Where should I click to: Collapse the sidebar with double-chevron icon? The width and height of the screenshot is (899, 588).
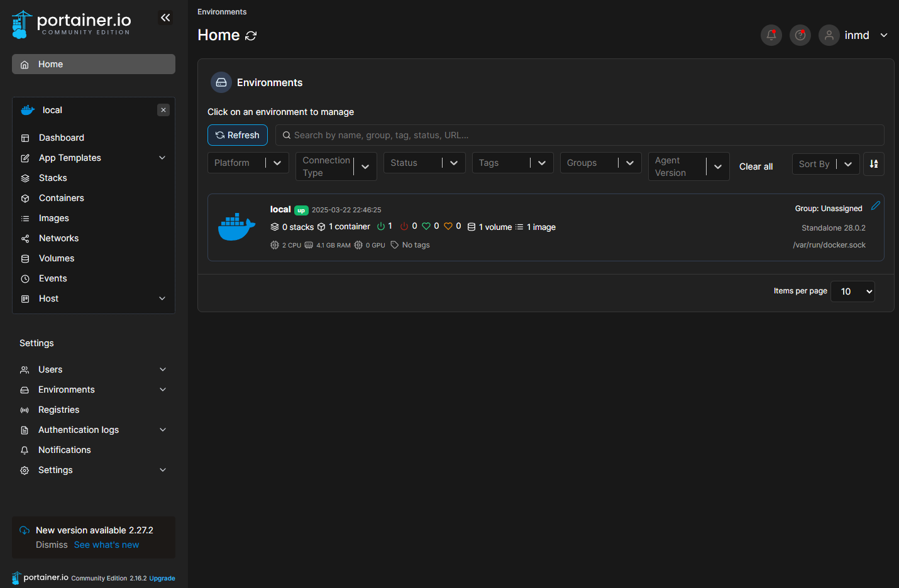click(x=165, y=18)
